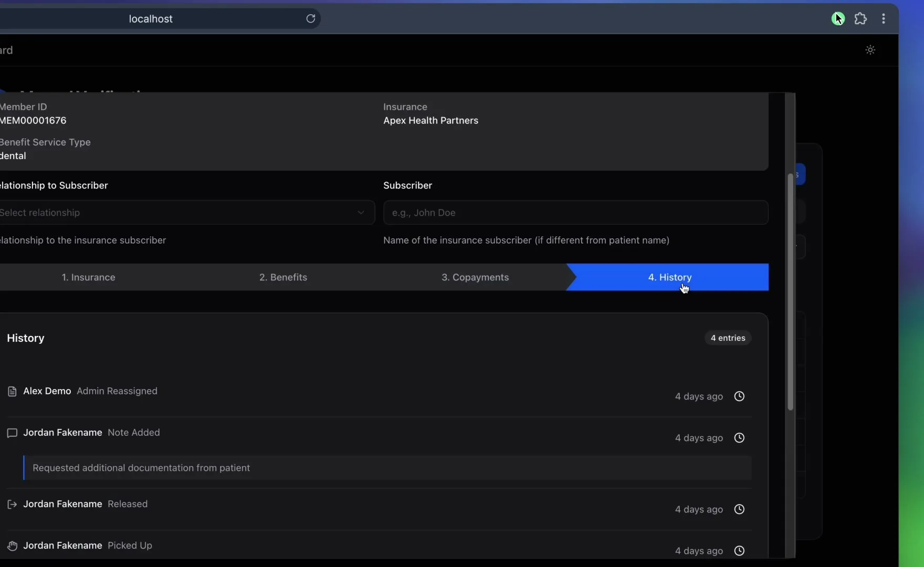
Task: Click the hand icon on the Picked Up entry
Action: coord(12,546)
